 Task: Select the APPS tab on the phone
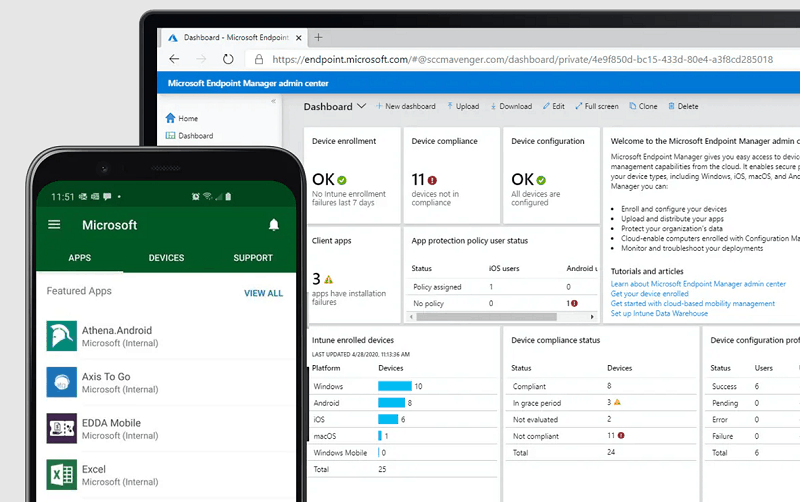(80, 258)
